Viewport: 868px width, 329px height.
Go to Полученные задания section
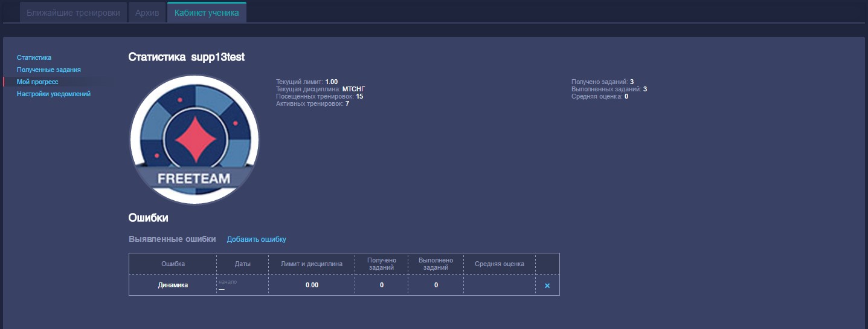coord(49,70)
